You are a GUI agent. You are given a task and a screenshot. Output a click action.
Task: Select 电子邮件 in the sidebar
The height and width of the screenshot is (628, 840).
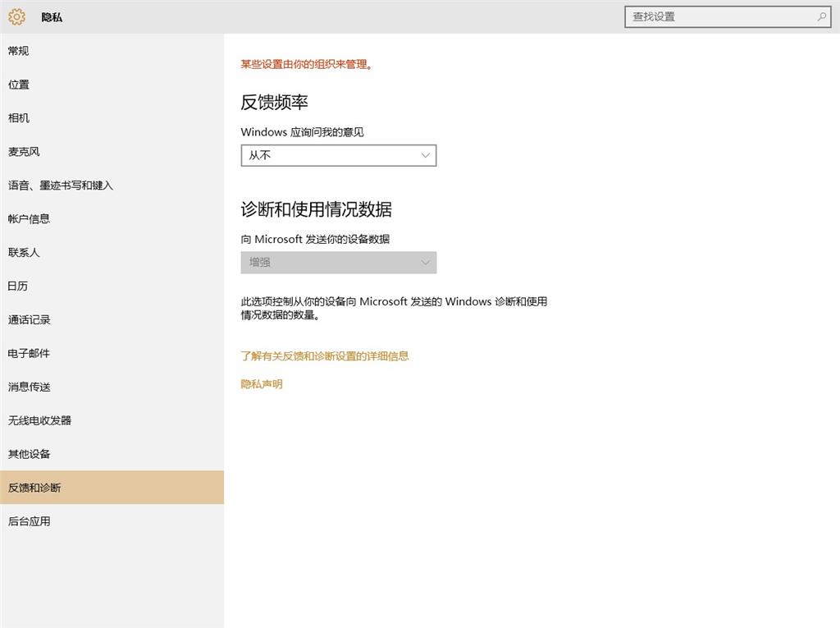(112, 354)
